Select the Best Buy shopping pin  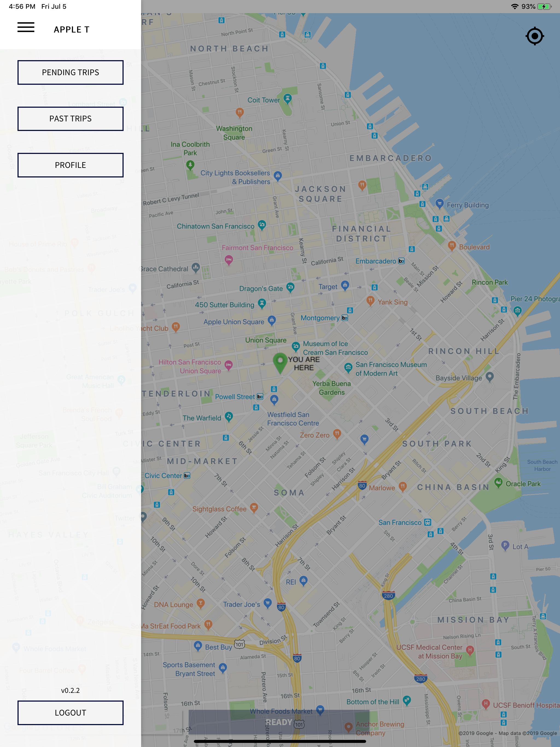198,646
